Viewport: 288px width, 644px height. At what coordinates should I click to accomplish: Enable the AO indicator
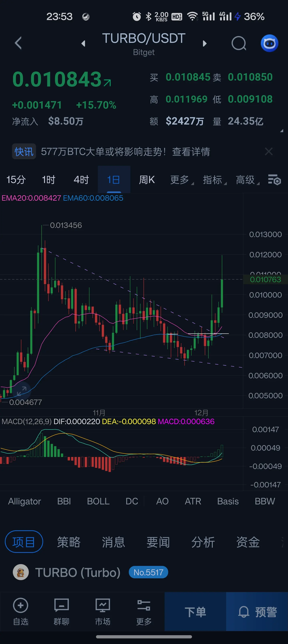point(162,501)
